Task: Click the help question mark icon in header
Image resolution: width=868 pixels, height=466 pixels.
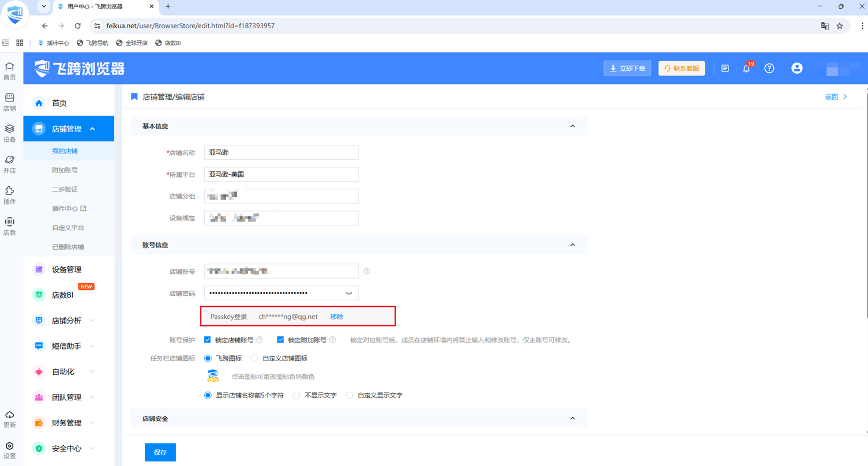Action: (769, 68)
